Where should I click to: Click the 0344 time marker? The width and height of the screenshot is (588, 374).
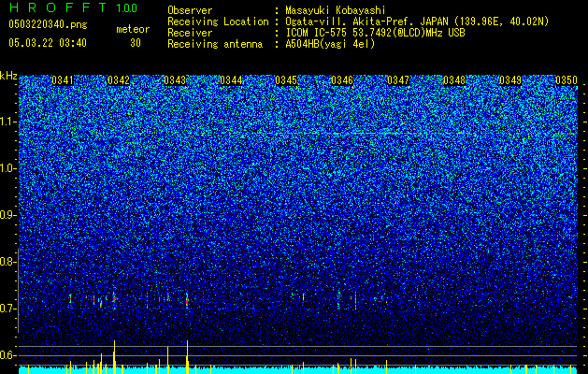click(231, 80)
